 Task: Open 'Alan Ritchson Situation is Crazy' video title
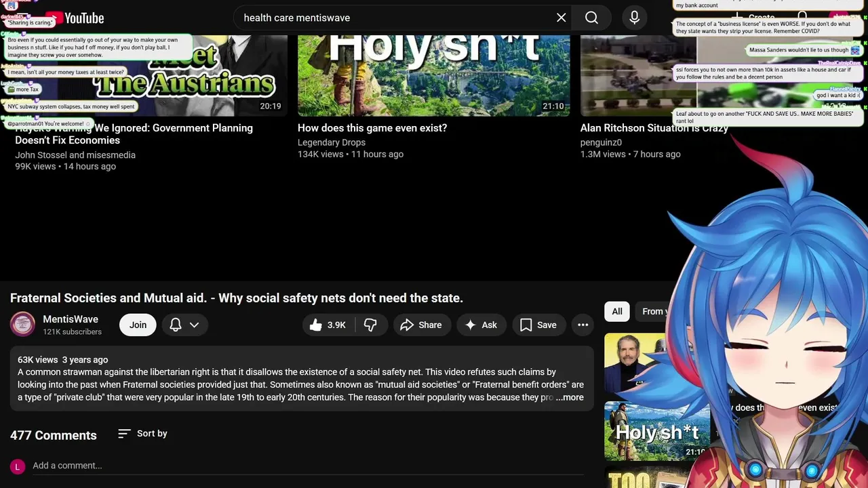654,128
